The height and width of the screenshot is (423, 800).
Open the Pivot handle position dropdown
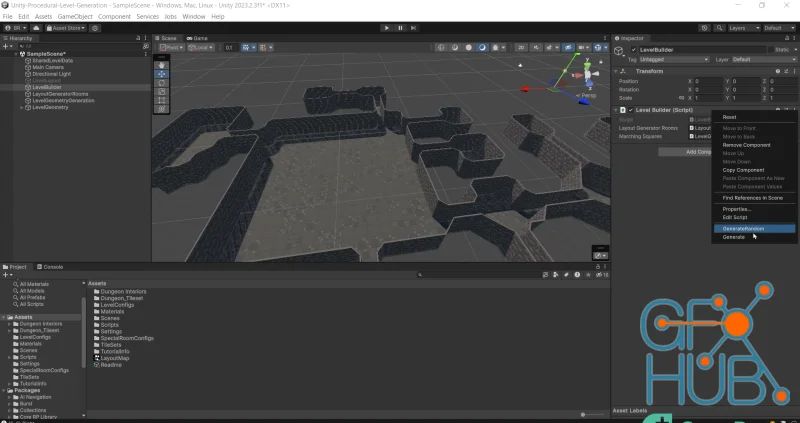171,47
